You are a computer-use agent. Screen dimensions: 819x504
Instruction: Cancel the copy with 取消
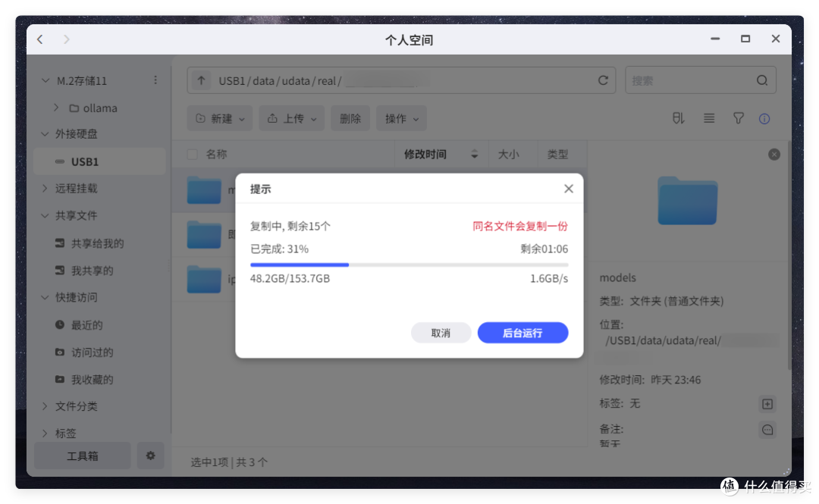pos(441,333)
